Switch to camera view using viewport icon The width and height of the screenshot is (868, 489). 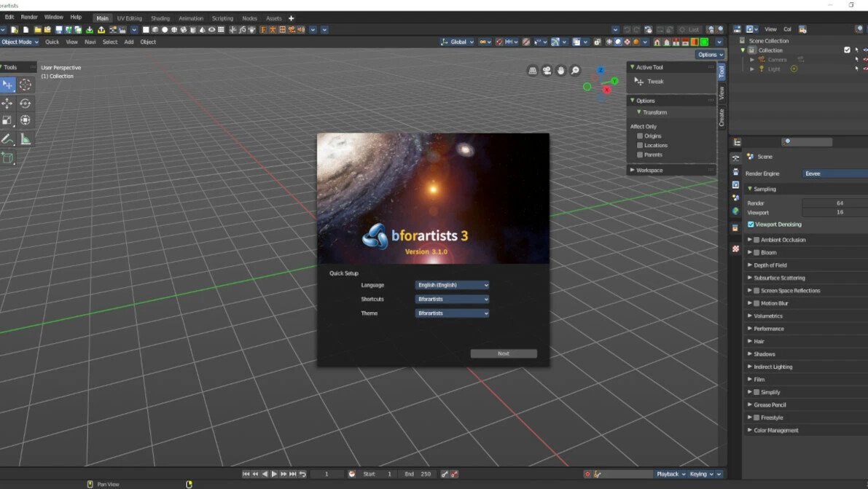click(547, 71)
